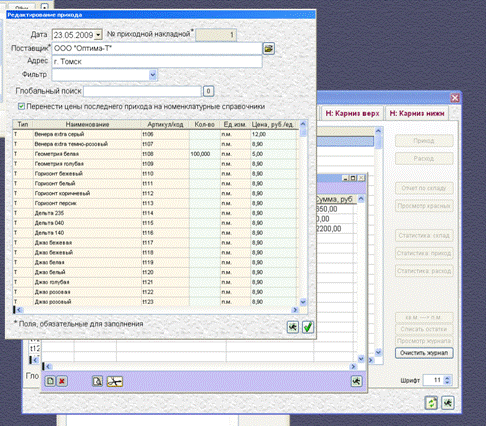Click the red X delete icon
Image resolution: width=486 pixels, height=426 pixels.
click(x=62, y=381)
